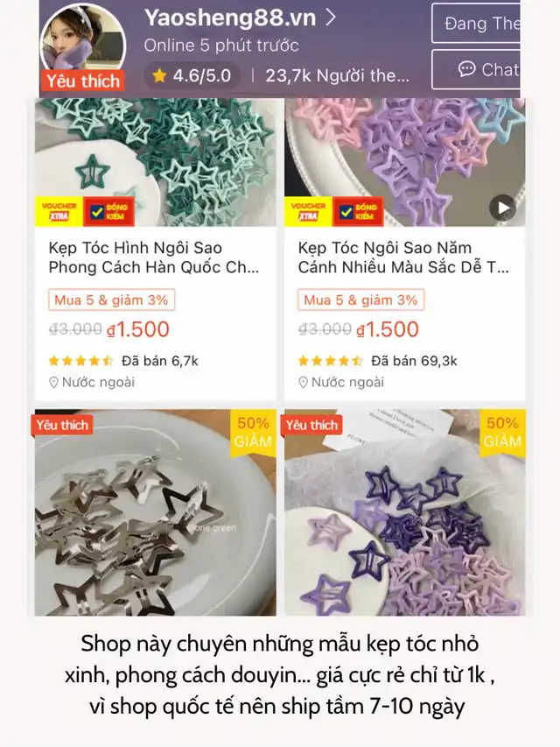This screenshot has width=560, height=747.
Task: Open Kẹp Tóc Hình Ngôi Sao product title
Action: pos(154,257)
